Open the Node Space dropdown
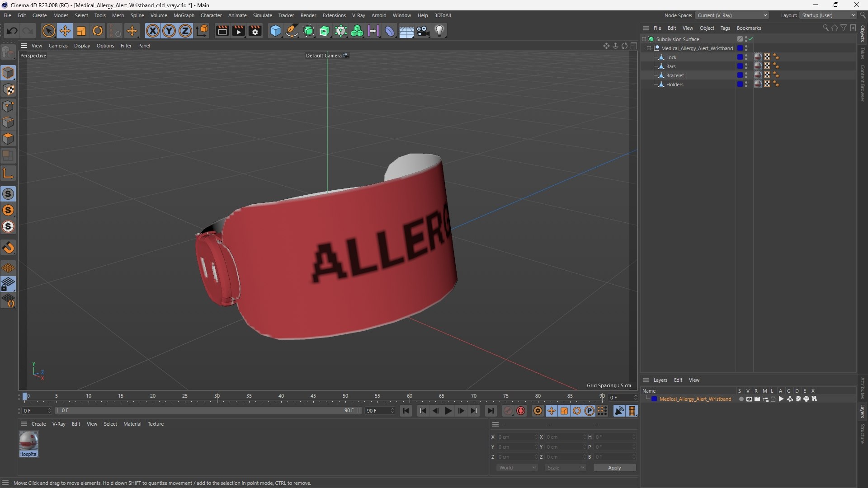 point(731,15)
